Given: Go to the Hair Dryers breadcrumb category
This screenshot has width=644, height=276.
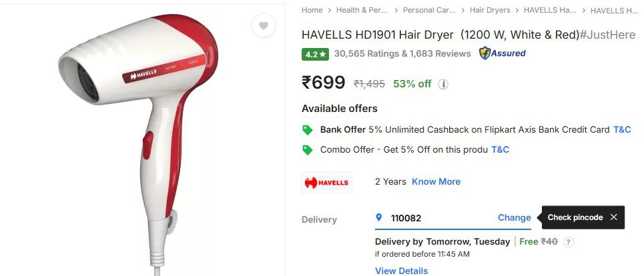Looking at the screenshot, I should (490, 10).
